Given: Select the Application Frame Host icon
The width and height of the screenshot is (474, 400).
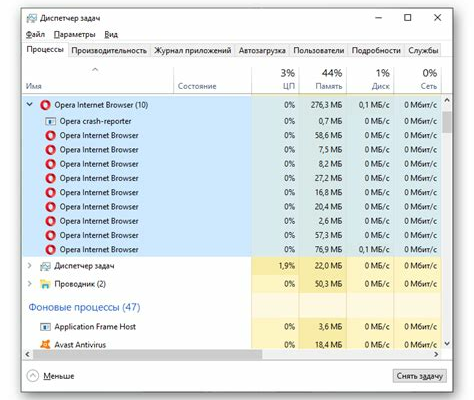Looking at the screenshot, I should pos(45,327).
